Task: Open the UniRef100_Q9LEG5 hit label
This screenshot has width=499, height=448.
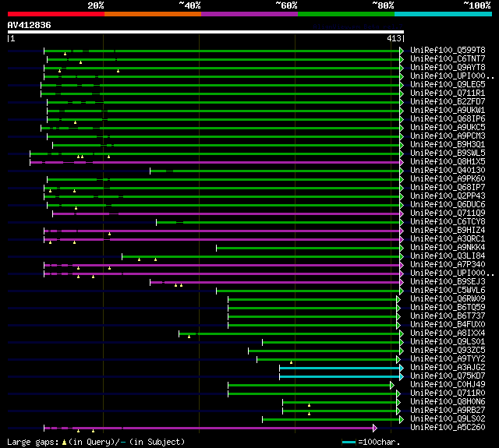Action: tap(448, 85)
